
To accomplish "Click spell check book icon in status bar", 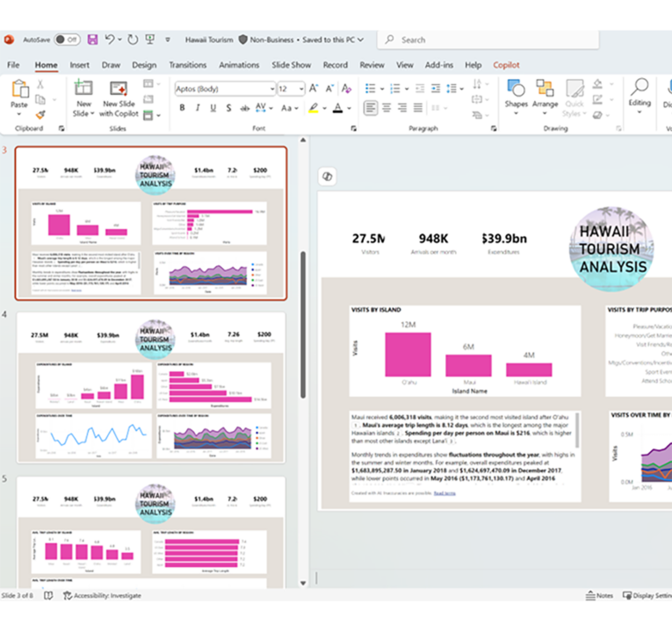I will pos(48,596).
